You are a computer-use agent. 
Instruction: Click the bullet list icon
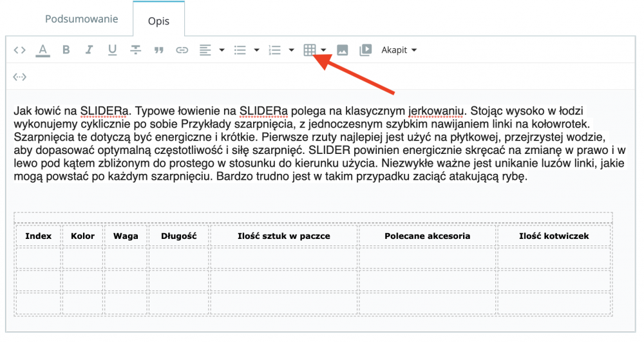(x=240, y=50)
